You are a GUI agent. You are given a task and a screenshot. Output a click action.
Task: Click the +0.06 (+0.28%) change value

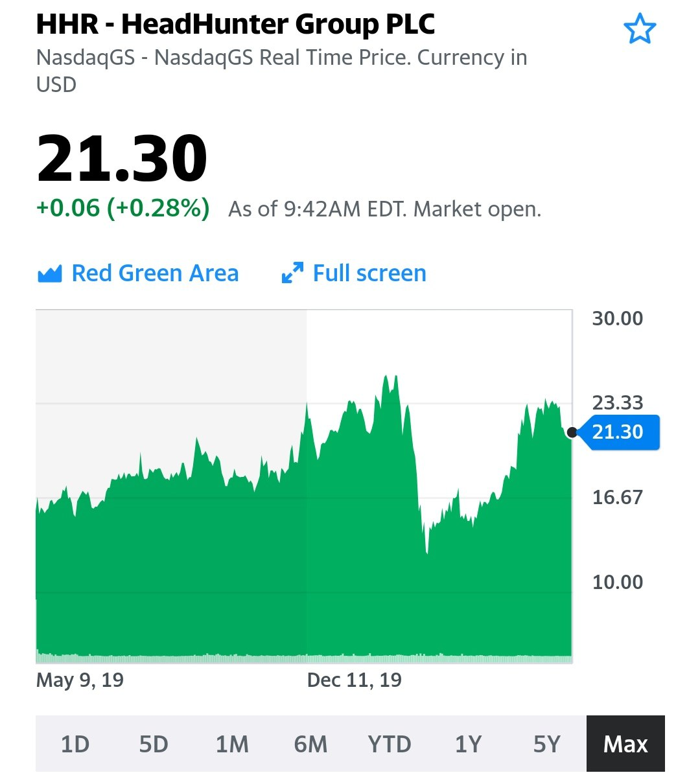coord(122,207)
